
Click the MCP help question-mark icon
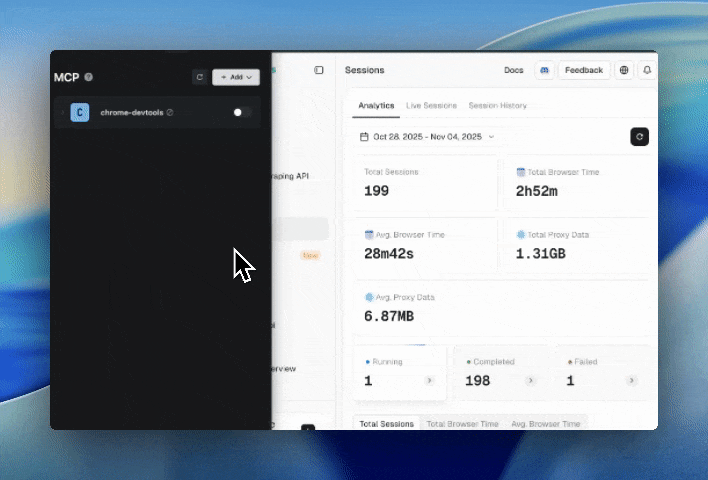[x=89, y=77]
